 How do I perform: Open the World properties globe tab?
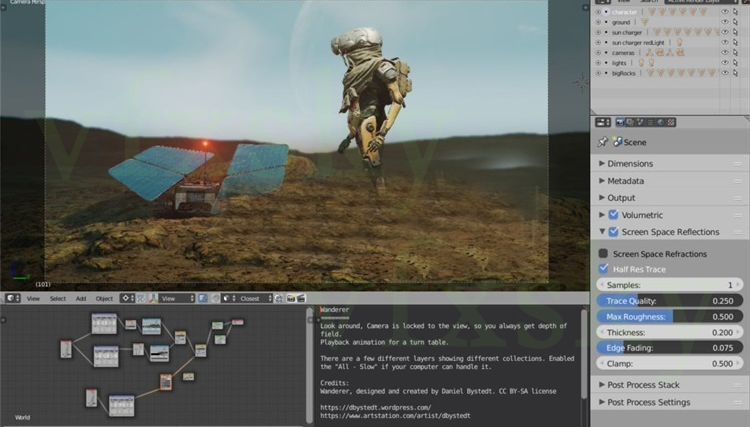pyautogui.click(x=661, y=122)
